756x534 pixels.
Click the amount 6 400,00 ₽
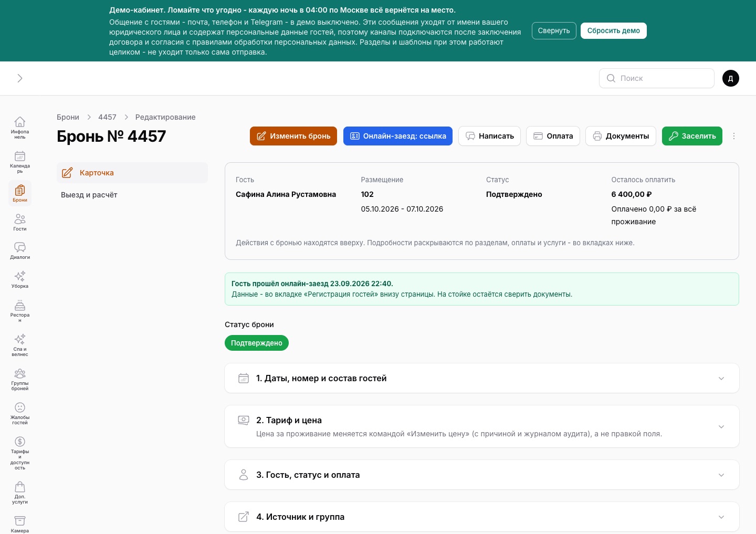[632, 194]
